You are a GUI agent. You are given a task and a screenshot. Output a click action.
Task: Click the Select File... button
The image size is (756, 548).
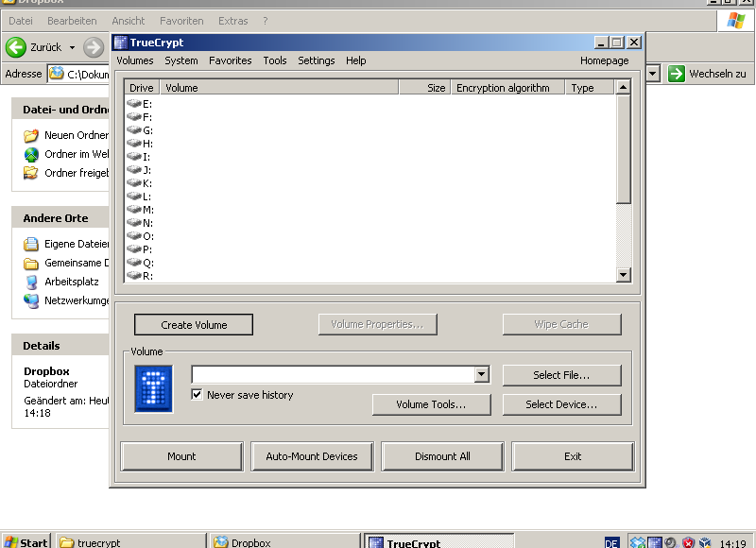coord(561,375)
